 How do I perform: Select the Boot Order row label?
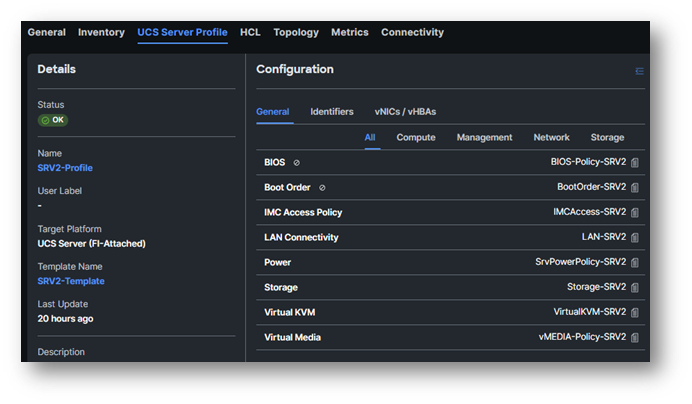pyautogui.click(x=287, y=188)
